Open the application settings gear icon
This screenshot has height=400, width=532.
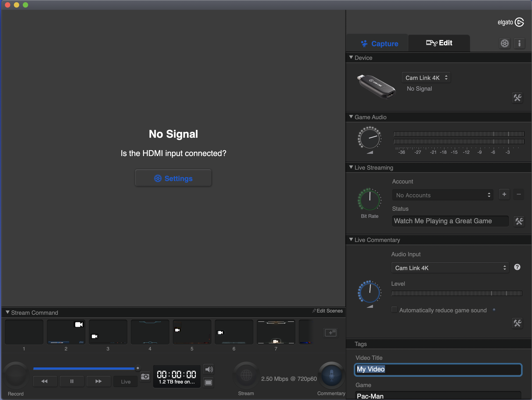coord(505,44)
